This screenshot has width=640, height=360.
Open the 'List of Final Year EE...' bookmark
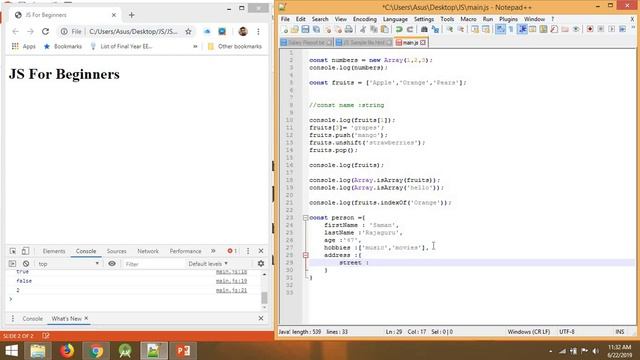pyautogui.click(x=121, y=46)
